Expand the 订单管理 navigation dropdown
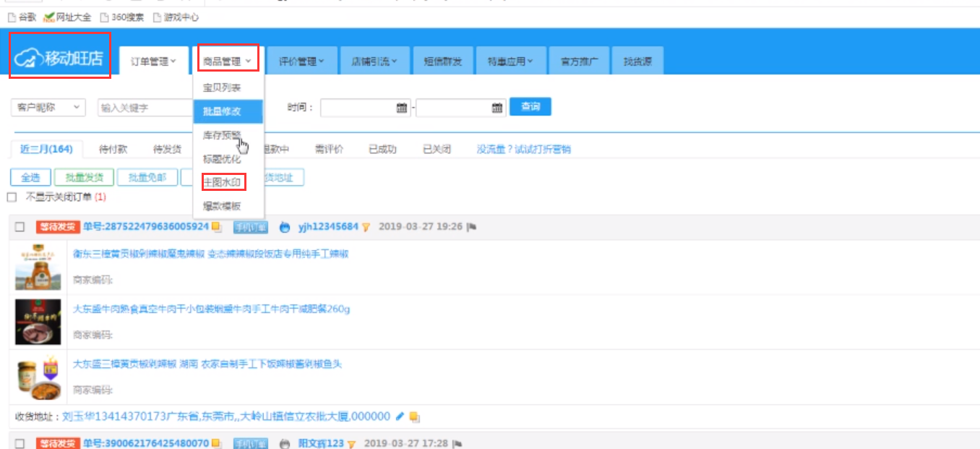The width and height of the screenshot is (980, 449). (x=153, y=61)
